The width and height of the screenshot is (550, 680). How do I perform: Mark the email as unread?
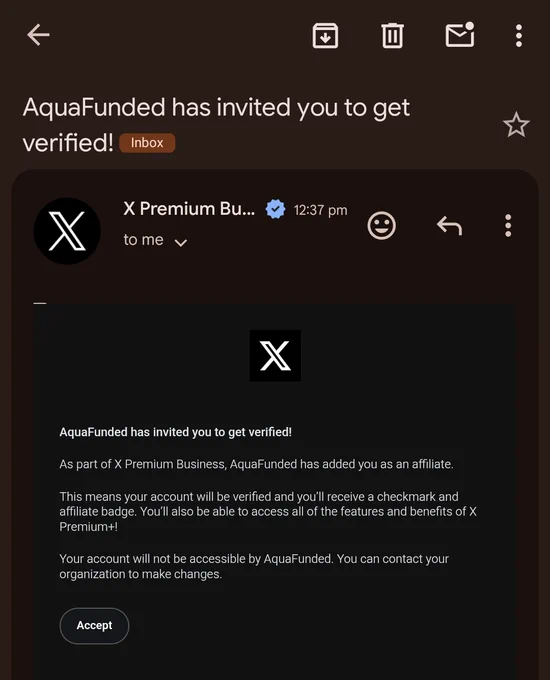(x=460, y=35)
